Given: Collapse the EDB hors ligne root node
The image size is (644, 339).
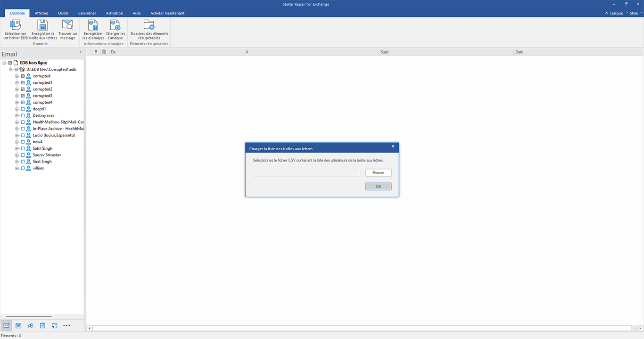Looking at the screenshot, I should 4,63.
